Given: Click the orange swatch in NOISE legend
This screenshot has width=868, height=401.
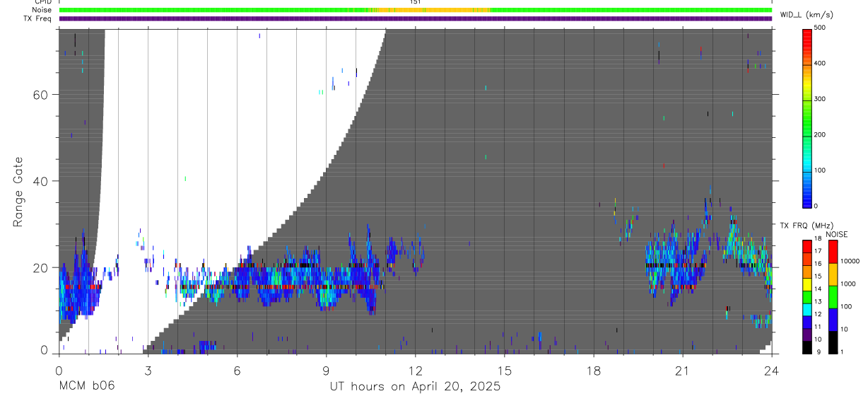Looking at the screenshot, I should click(x=833, y=273).
